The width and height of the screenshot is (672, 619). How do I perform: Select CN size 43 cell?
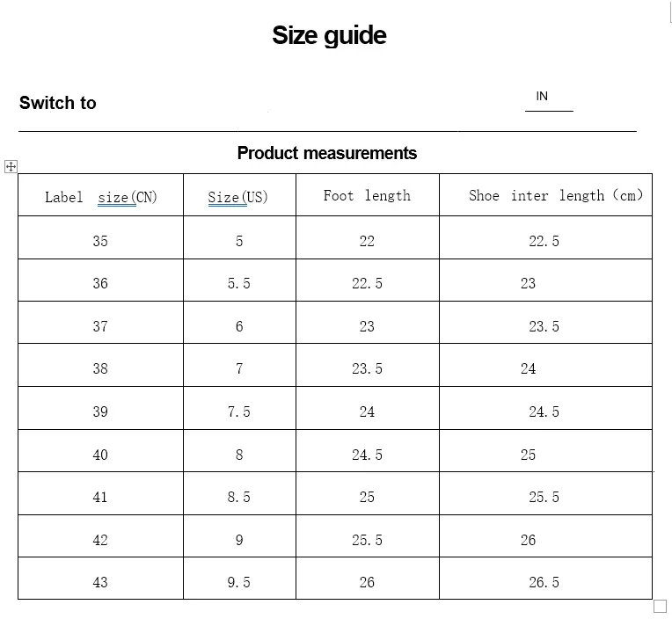click(x=101, y=579)
